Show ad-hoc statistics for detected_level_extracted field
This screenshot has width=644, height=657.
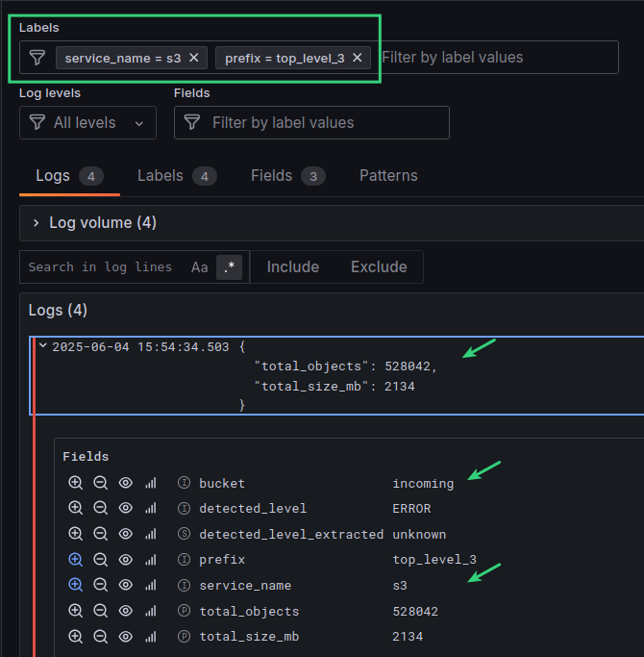pyautogui.click(x=151, y=534)
